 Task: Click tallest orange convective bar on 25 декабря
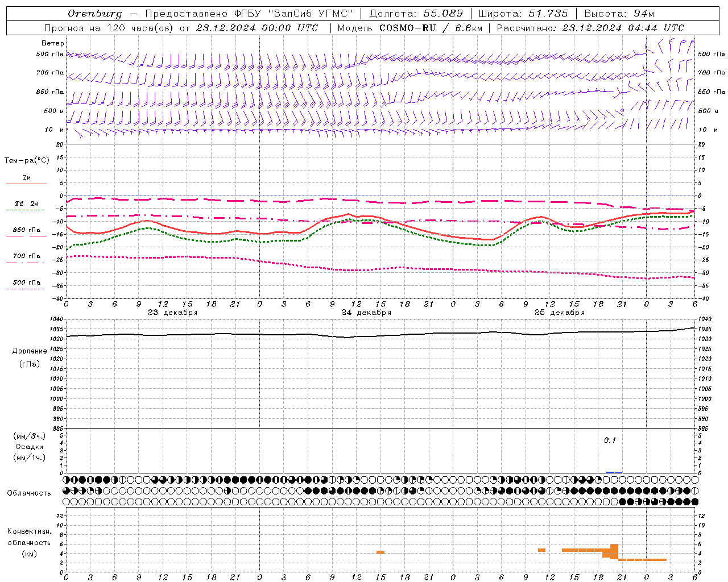614,551
